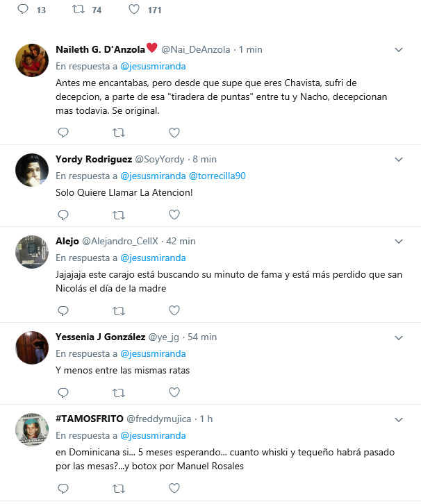Open options chevron on Naileth's tweet
This screenshot has width=421, height=504.
click(399, 50)
